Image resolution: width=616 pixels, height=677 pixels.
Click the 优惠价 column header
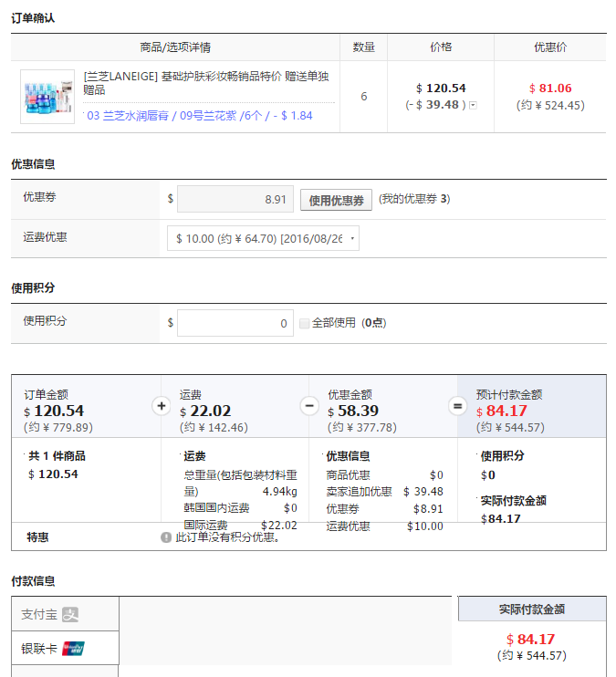point(550,47)
